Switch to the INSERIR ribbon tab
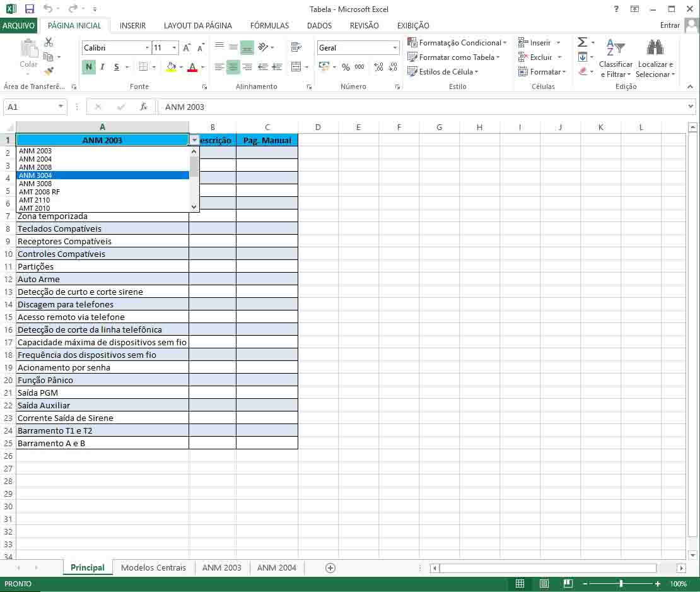Screen dimensions: 700x592 pos(132,25)
